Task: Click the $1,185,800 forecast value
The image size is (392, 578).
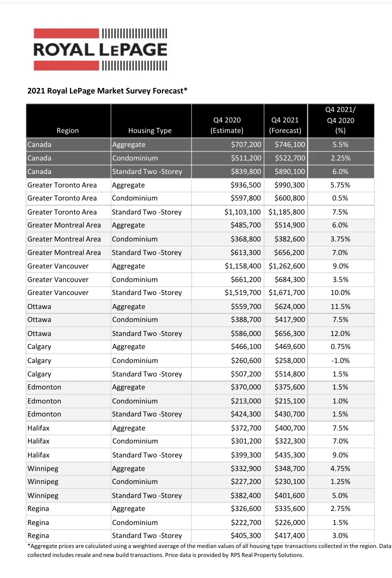Action: point(286,212)
